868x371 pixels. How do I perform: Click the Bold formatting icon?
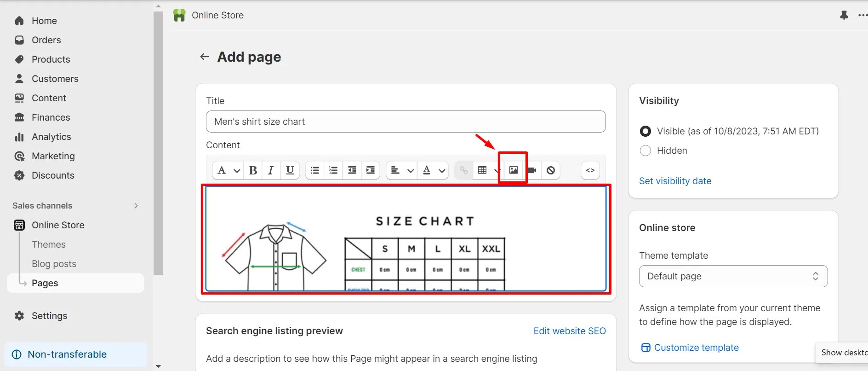tap(253, 170)
